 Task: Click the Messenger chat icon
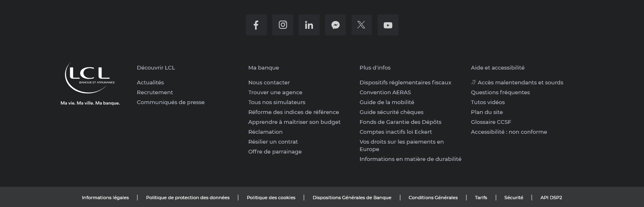pyautogui.click(x=335, y=25)
